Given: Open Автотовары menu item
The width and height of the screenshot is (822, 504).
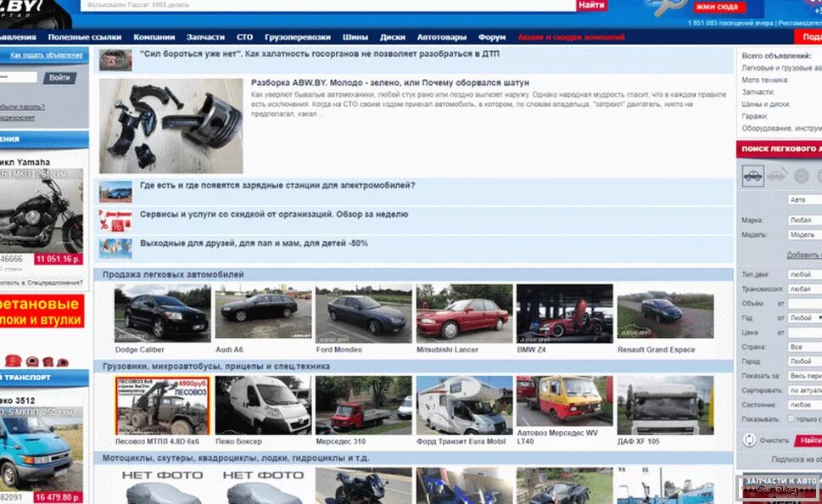Looking at the screenshot, I should pos(441,37).
